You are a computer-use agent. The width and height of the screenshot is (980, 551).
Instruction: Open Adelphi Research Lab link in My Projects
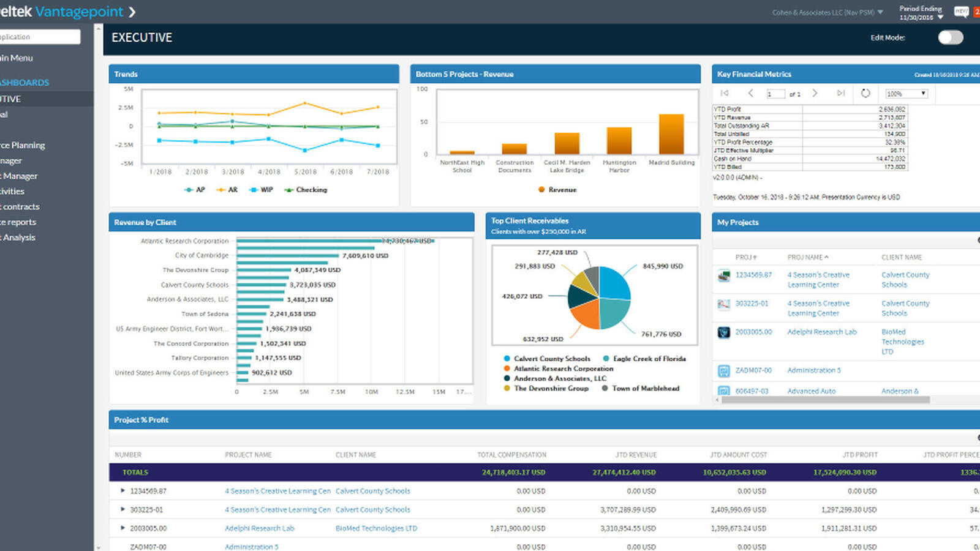822,332
